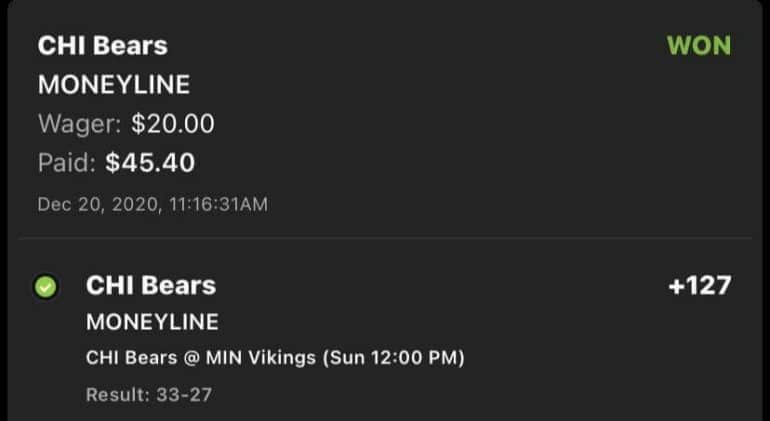Click the Dec 20, 2020 timestamp
This screenshot has height=421, width=770.
tap(98, 204)
